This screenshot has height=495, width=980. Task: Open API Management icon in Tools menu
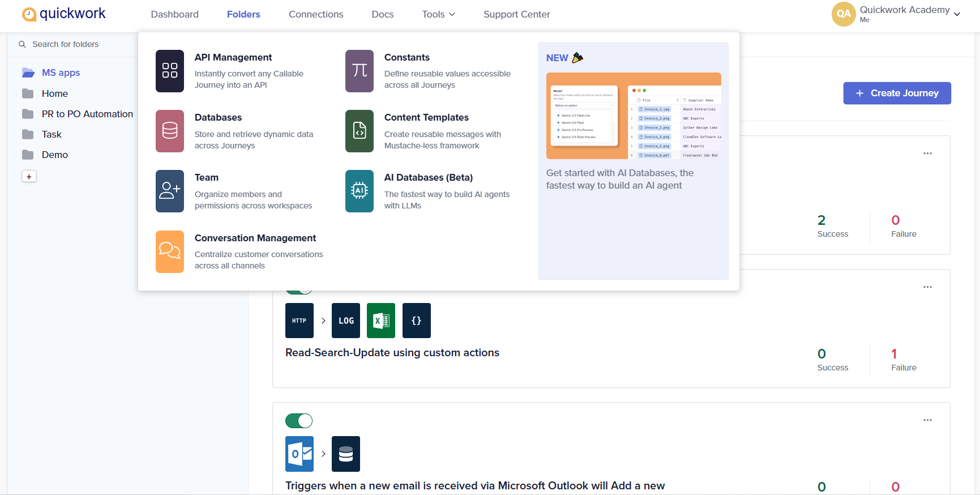pyautogui.click(x=170, y=71)
